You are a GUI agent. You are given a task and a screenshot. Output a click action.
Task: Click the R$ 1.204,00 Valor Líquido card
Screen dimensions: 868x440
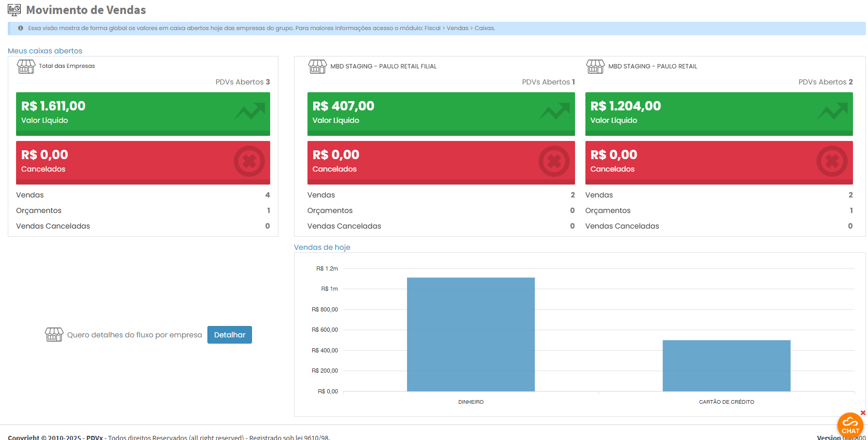coord(719,113)
